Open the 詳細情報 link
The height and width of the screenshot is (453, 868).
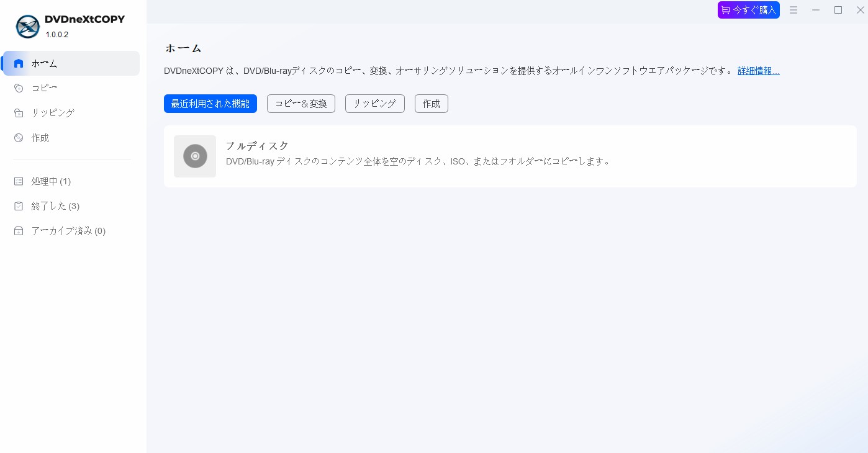tap(759, 71)
